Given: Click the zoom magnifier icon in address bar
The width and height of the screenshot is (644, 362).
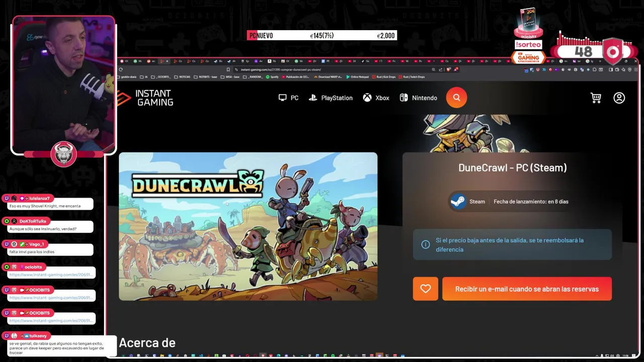Looking at the screenshot, I should pyautogui.click(x=434, y=69).
